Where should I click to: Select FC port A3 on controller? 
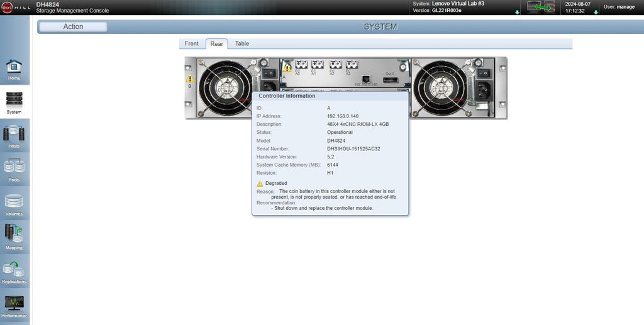pos(352,64)
